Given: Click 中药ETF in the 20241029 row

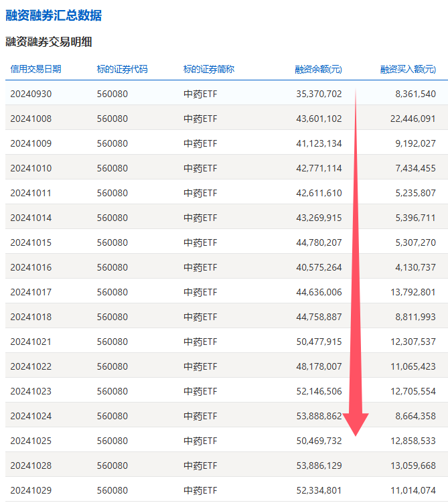Looking at the screenshot, I should coord(200,490).
